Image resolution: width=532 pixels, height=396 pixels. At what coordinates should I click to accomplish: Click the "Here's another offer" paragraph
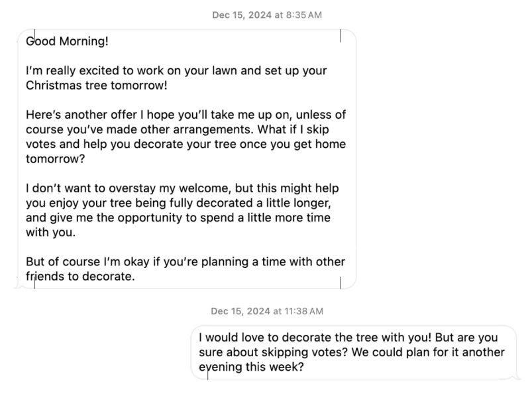[186, 137]
